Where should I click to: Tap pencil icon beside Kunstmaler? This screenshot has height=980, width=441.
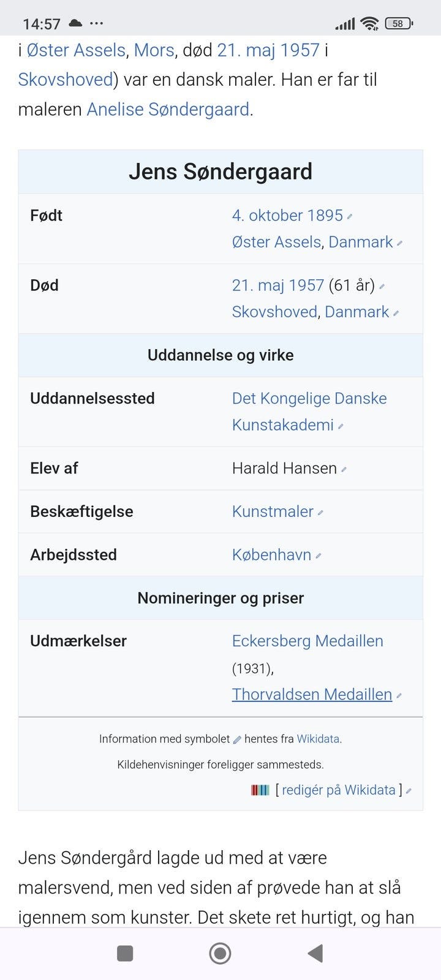[321, 513]
